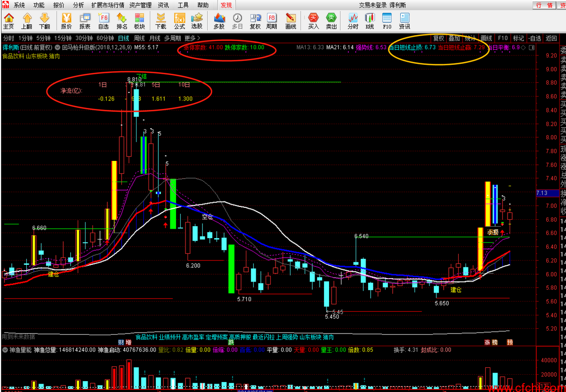The width and height of the screenshot is (566, 392).
Task: Click the 涨 tag at lower right
Action: tap(487, 342)
